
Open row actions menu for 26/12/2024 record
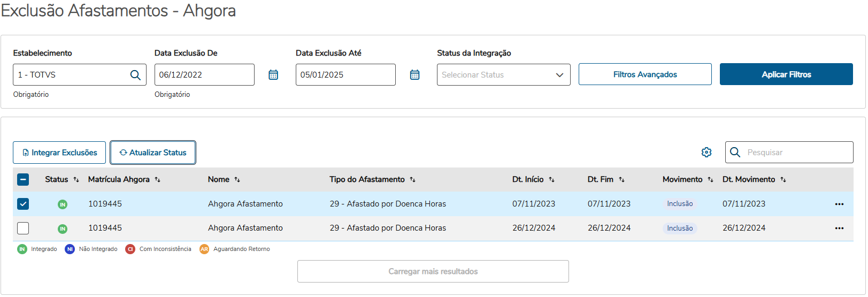839,228
